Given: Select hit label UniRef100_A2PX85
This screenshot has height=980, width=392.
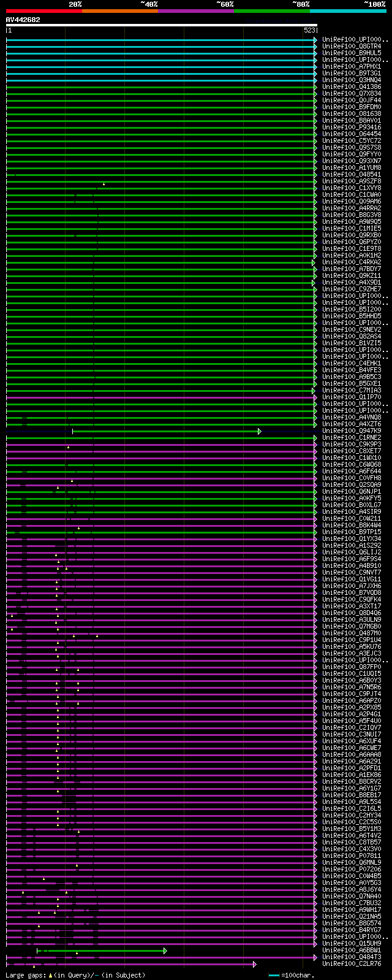Looking at the screenshot, I should click(x=352, y=708).
